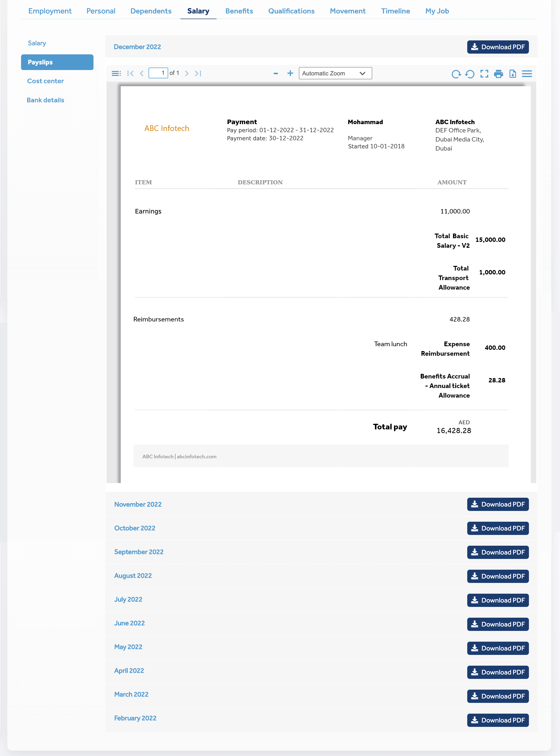Go to last page of PDF
Viewport: 560px width, 756px height.
tap(198, 73)
